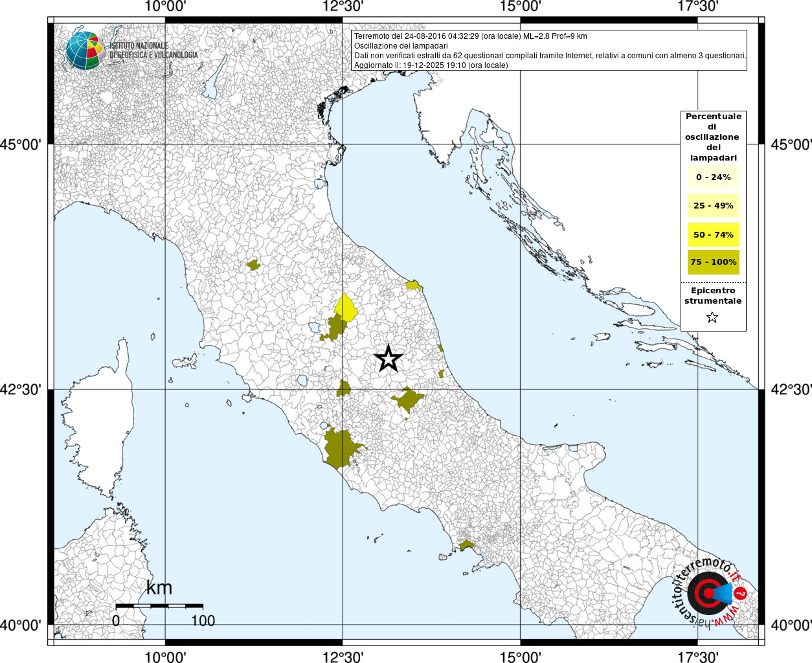The height and width of the screenshot is (663, 812).
Task: Click the 'Aggiornato il: 19-12-2025' text
Action: coord(431,65)
